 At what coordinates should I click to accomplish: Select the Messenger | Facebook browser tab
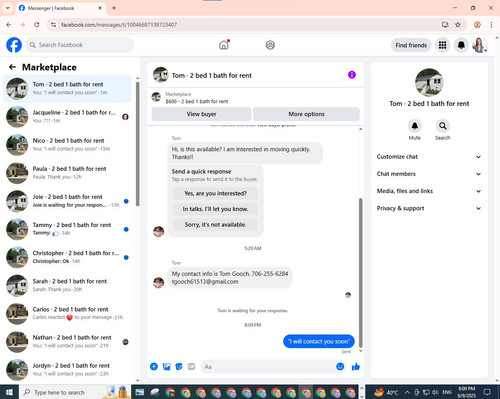61,8
